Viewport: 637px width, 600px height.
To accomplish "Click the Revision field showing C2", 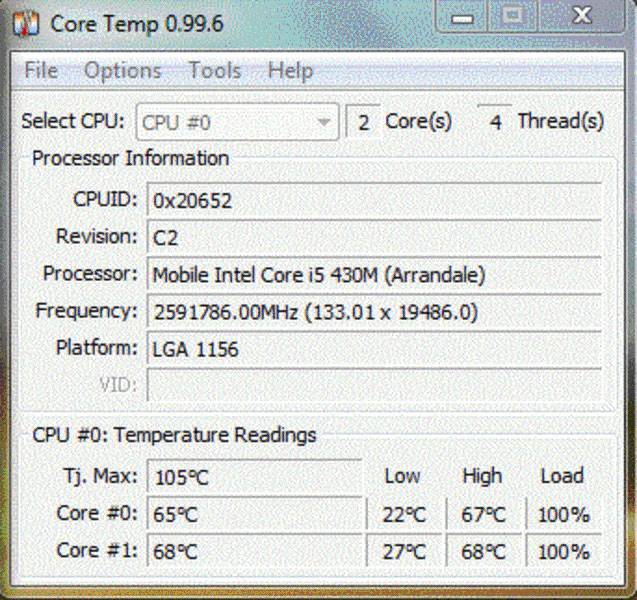I will point(374,237).
